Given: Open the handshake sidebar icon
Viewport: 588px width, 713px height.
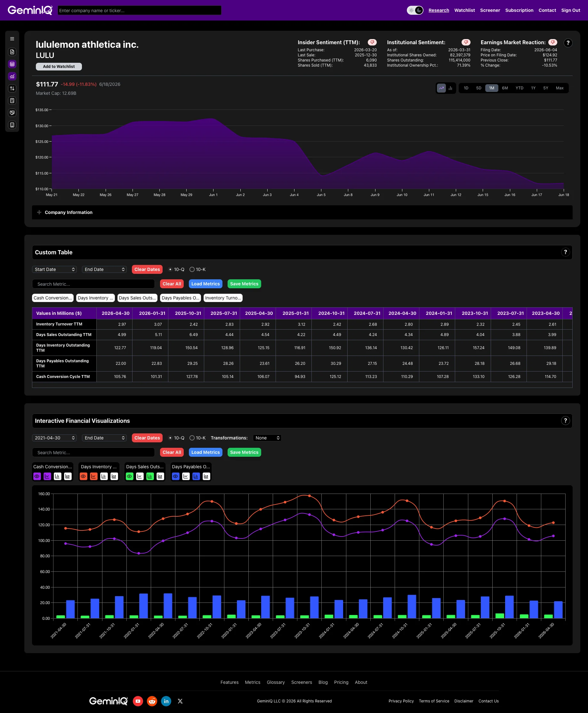Looking at the screenshot, I should 12,113.
